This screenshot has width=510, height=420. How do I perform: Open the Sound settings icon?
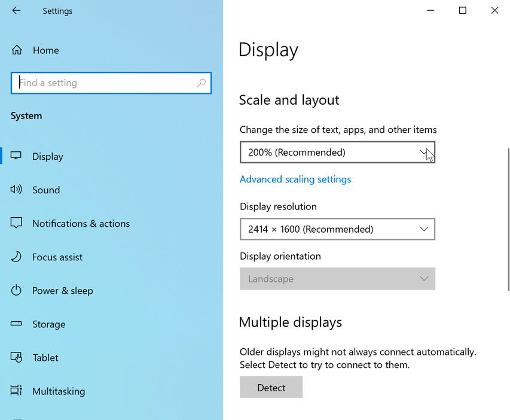16,190
